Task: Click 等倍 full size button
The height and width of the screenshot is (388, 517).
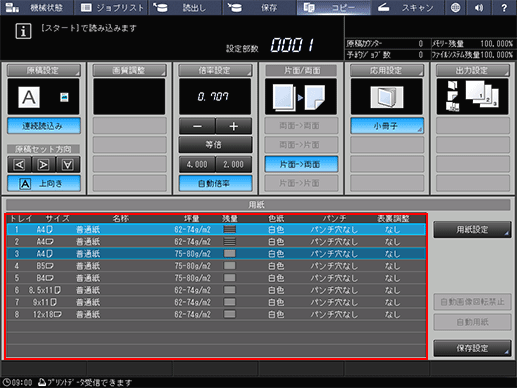Action: pyautogui.click(x=215, y=145)
